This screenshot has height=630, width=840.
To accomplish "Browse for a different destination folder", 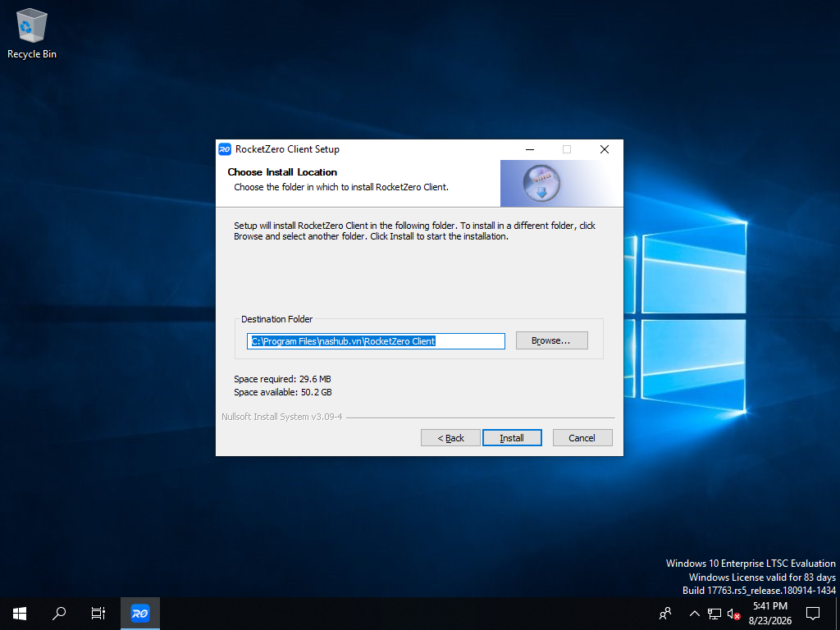I will click(x=551, y=340).
